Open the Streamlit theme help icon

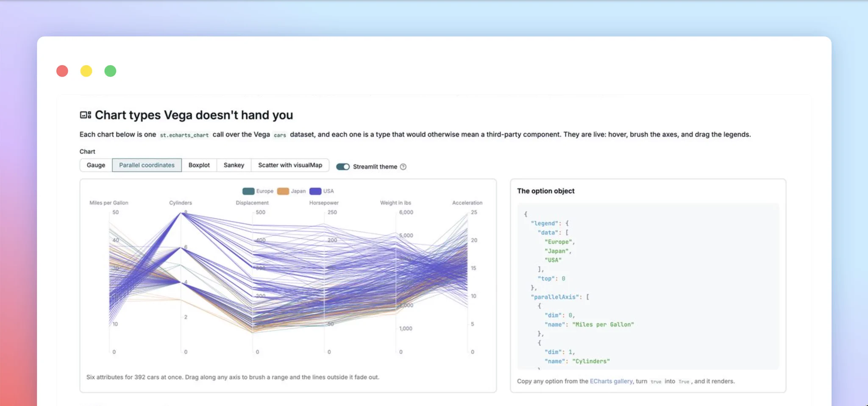[x=403, y=167]
